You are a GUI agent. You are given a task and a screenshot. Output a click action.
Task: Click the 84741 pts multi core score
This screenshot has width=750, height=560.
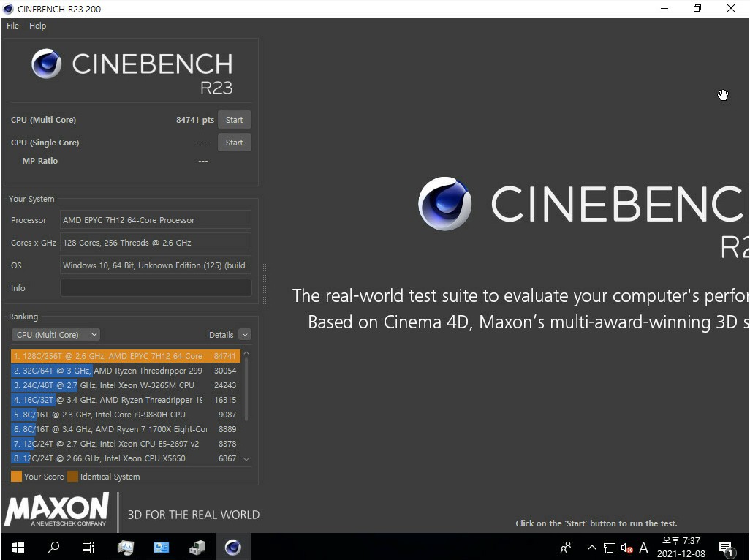point(194,120)
